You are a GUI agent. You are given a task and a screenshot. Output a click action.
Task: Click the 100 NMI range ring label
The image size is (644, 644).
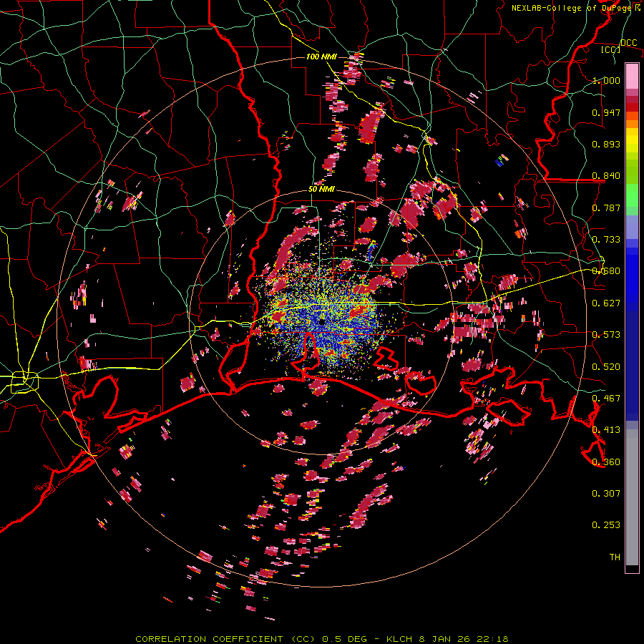321,57
